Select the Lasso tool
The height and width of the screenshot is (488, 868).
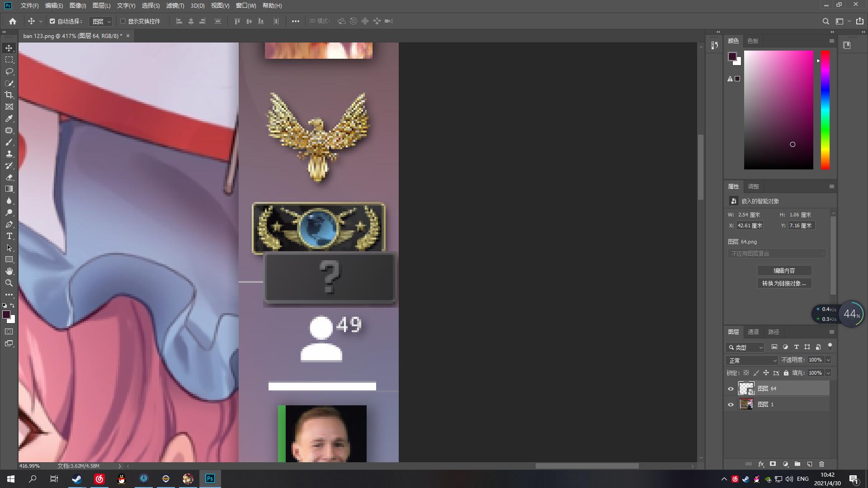(x=9, y=71)
